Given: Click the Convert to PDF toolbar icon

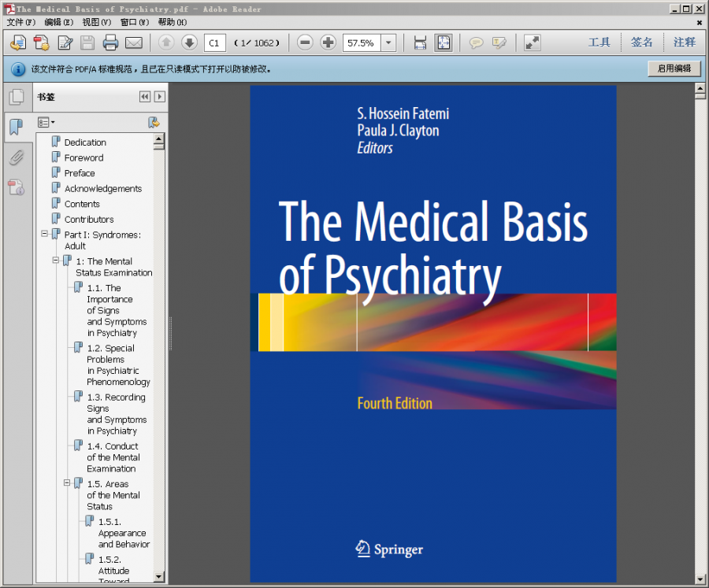Looking at the screenshot, I should click(x=41, y=43).
